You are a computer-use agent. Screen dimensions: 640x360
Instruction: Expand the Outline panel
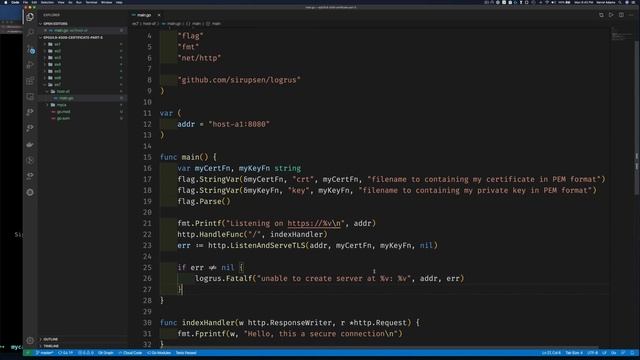[x=51, y=339]
